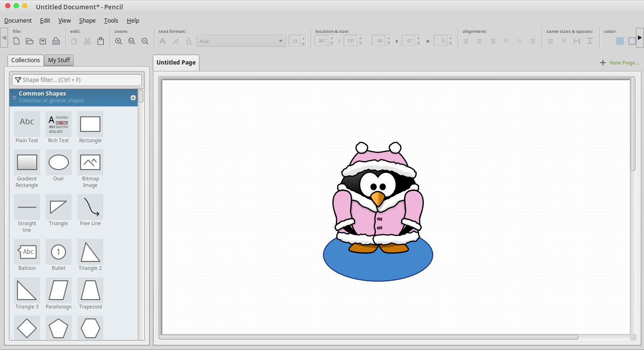
Task: Align selected shapes to the top
Action: (506, 41)
